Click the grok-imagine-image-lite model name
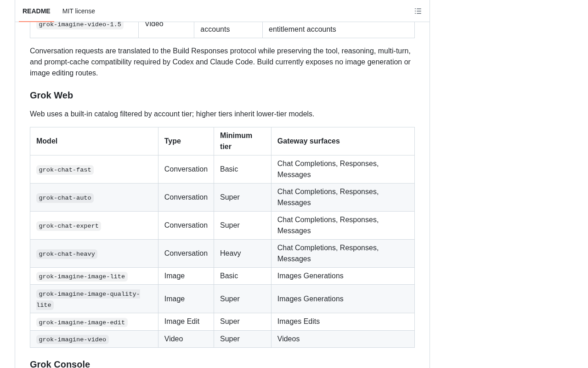This screenshot has width=588, height=368. point(82,276)
